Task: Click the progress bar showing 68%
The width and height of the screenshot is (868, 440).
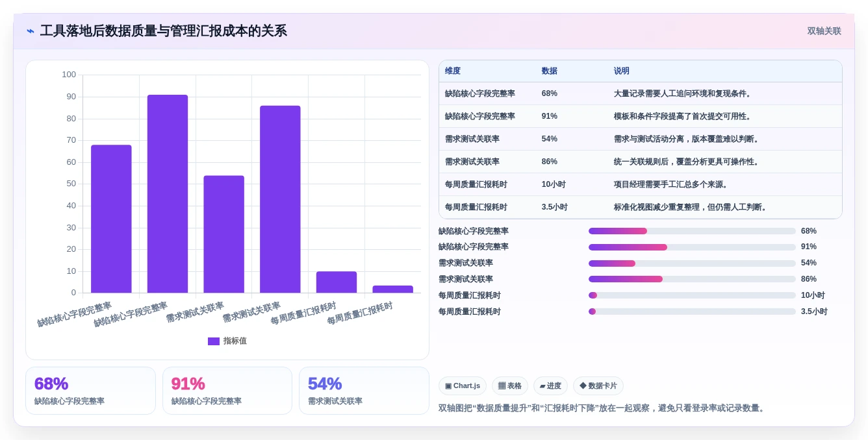Action: [692, 231]
